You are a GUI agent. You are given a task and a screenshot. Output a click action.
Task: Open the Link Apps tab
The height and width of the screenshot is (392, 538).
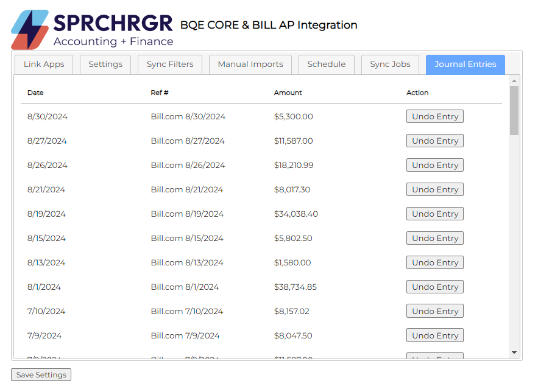[x=44, y=65]
